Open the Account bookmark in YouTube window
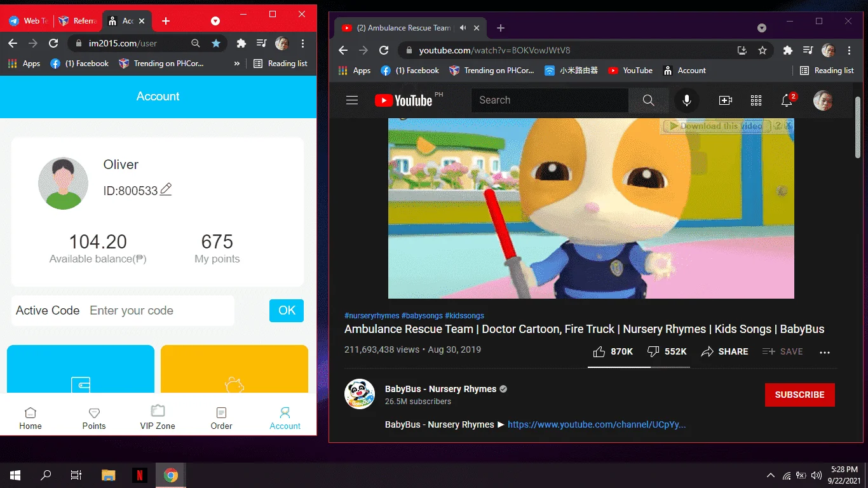 pyautogui.click(x=684, y=71)
